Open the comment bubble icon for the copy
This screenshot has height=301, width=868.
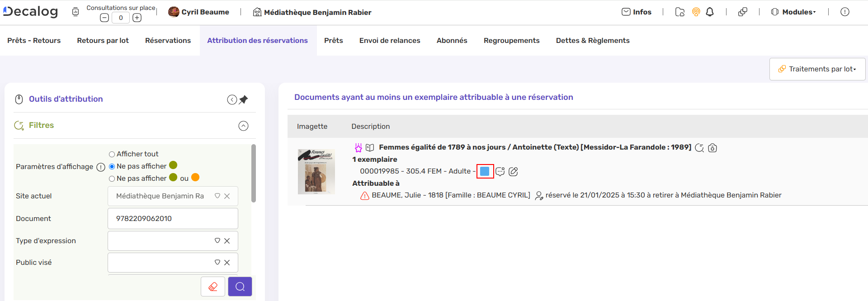(500, 171)
